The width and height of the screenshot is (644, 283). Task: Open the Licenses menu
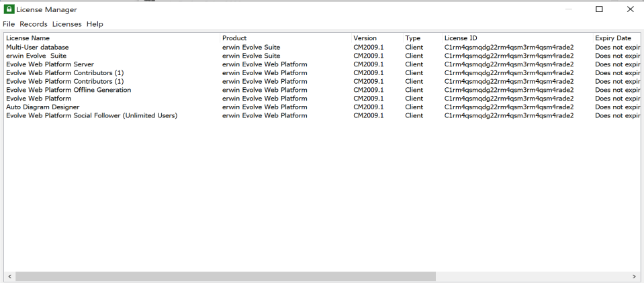67,24
